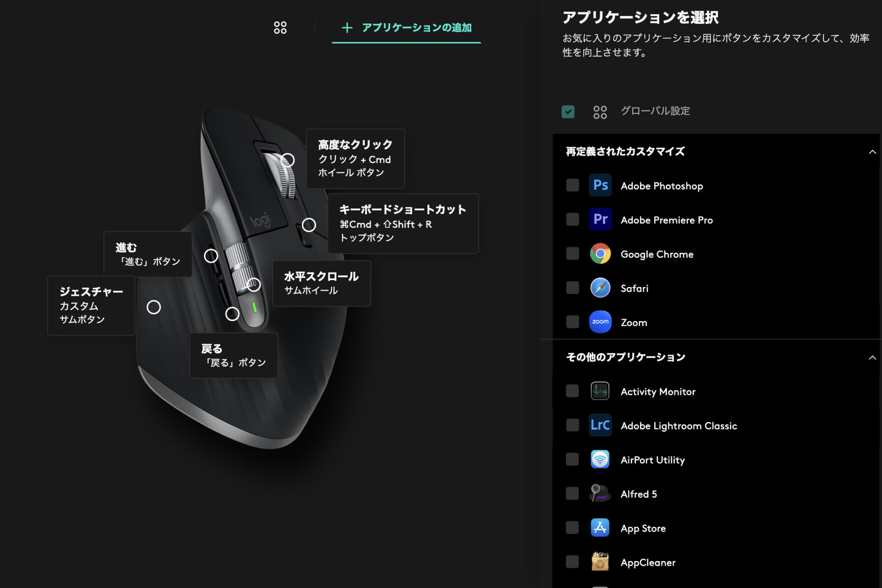Viewport: 882px width, 588px height.
Task: Check the Google Chrome checkbox
Action: click(572, 254)
